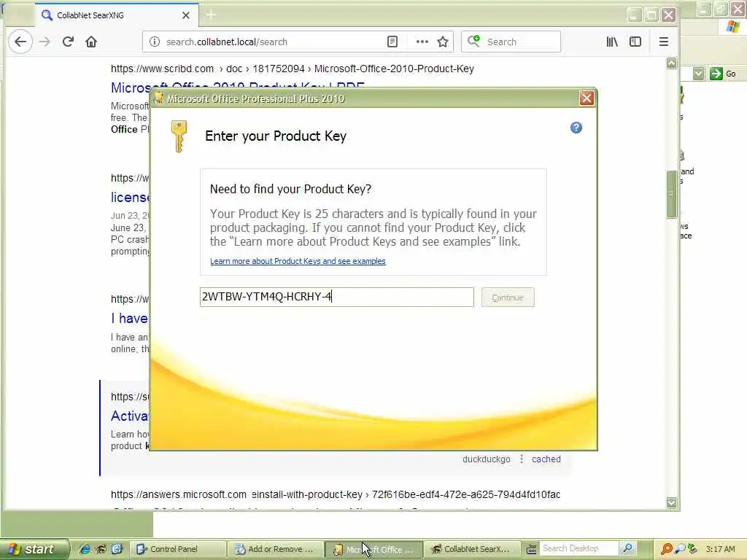Open the cached link under the search result
The image size is (747, 560).
[546, 459]
